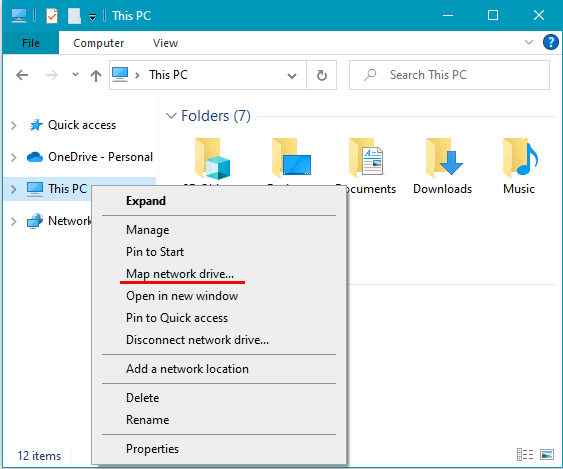Screen dimensions: 563x469
Task: Expand the Network tree node
Action: click(14, 221)
